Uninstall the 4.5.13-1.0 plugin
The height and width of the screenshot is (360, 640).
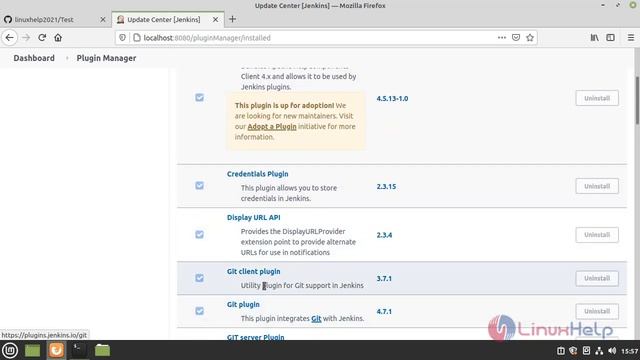597,98
